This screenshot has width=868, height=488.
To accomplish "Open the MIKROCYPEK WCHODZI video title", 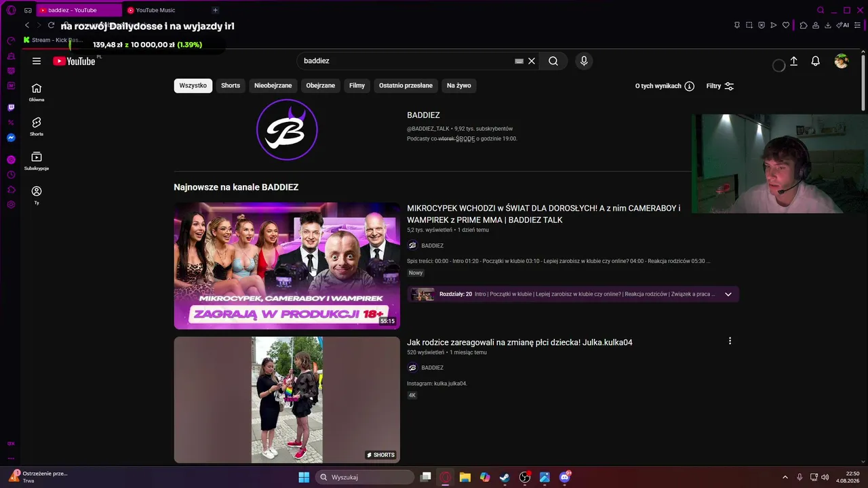I will click(543, 214).
